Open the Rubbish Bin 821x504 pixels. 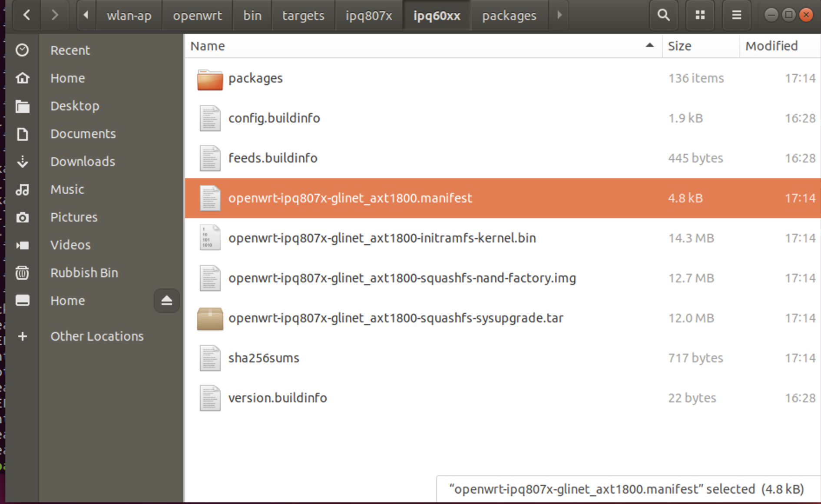[x=84, y=272]
